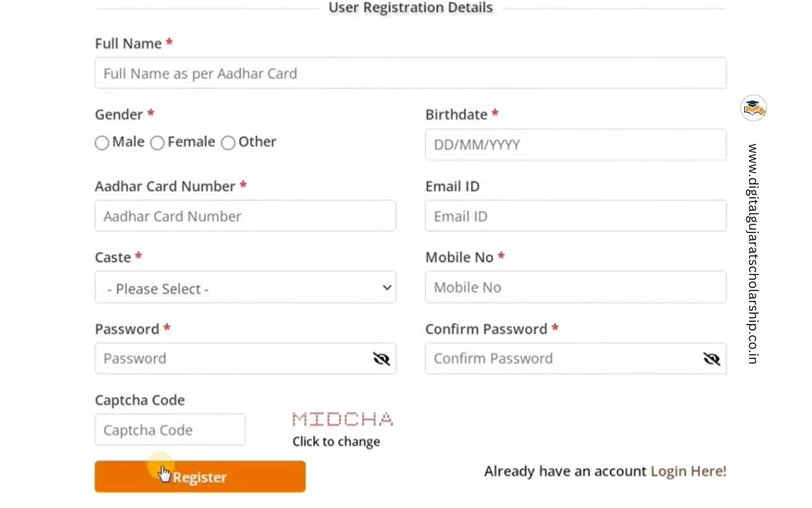The width and height of the screenshot is (812, 508).
Task: Focus the Full Name input field
Action: [x=410, y=73]
